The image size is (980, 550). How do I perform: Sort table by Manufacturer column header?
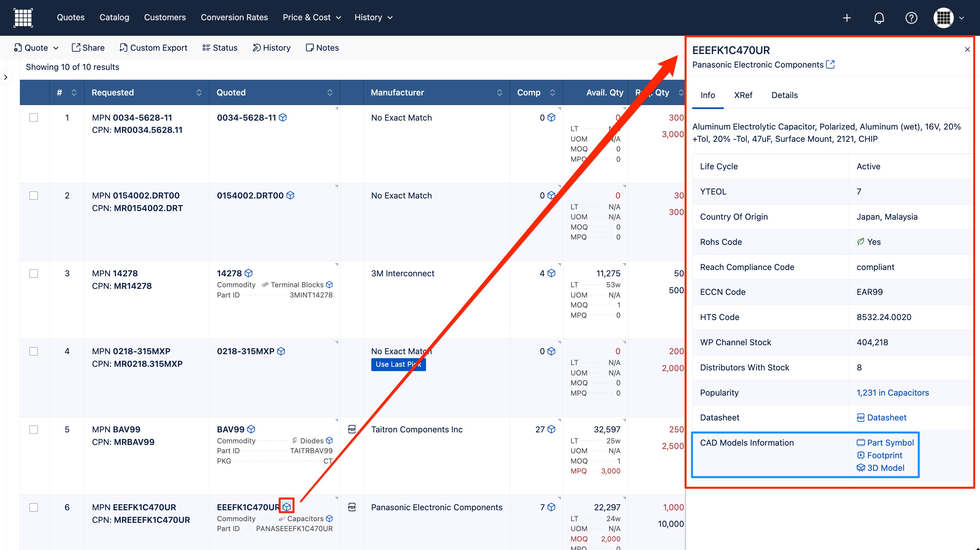pos(397,92)
